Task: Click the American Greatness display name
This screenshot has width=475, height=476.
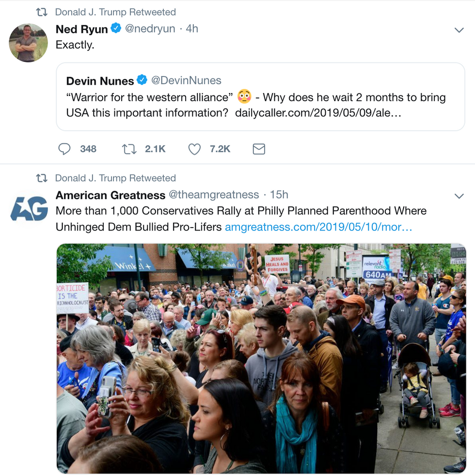Action: tap(111, 195)
